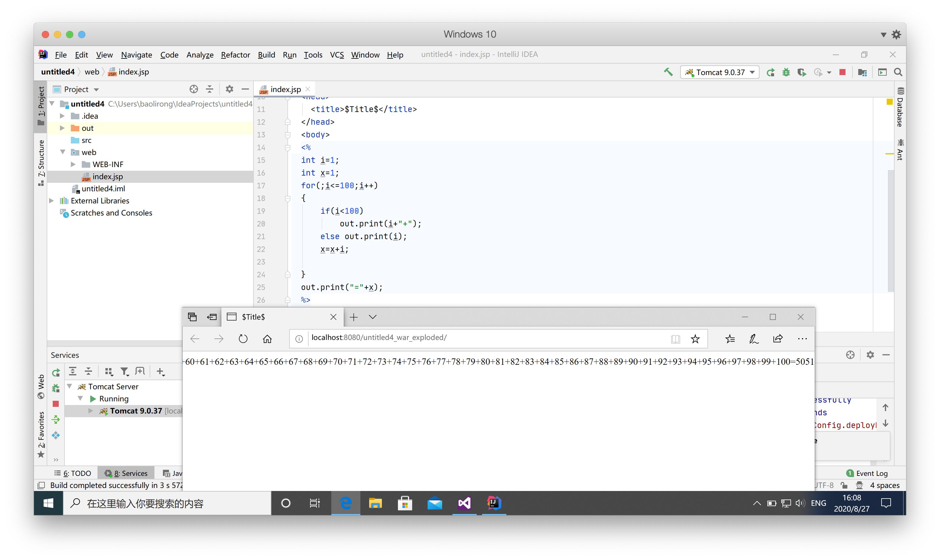Open browser share icon
The width and height of the screenshot is (940, 560).
pos(778,338)
